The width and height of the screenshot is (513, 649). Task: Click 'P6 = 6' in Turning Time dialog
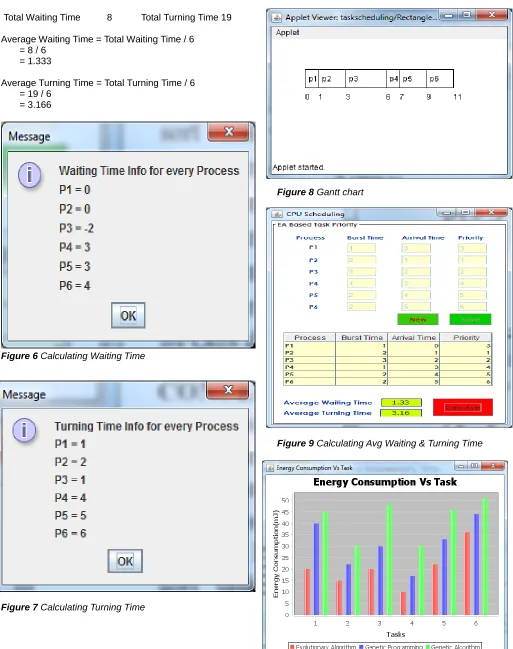(70, 533)
